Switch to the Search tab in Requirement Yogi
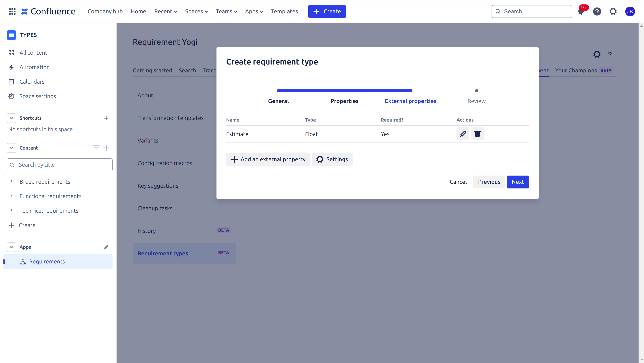This screenshot has height=363, width=644. point(187,71)
